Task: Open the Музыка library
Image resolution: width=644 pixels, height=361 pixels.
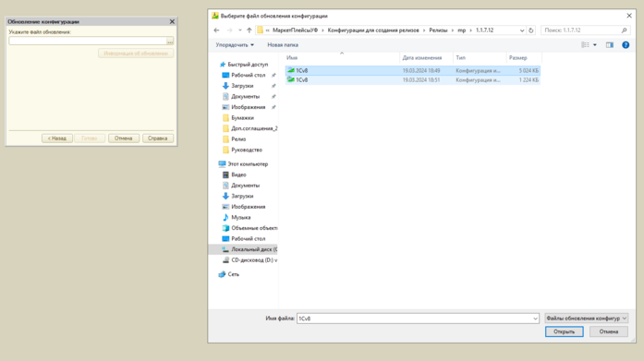Action: (240, 217)
